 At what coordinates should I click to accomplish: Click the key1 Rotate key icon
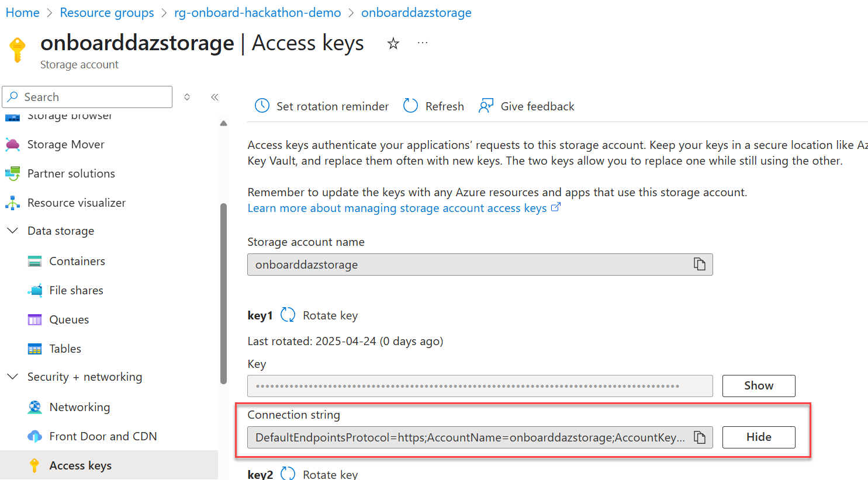tap(288, 315)
